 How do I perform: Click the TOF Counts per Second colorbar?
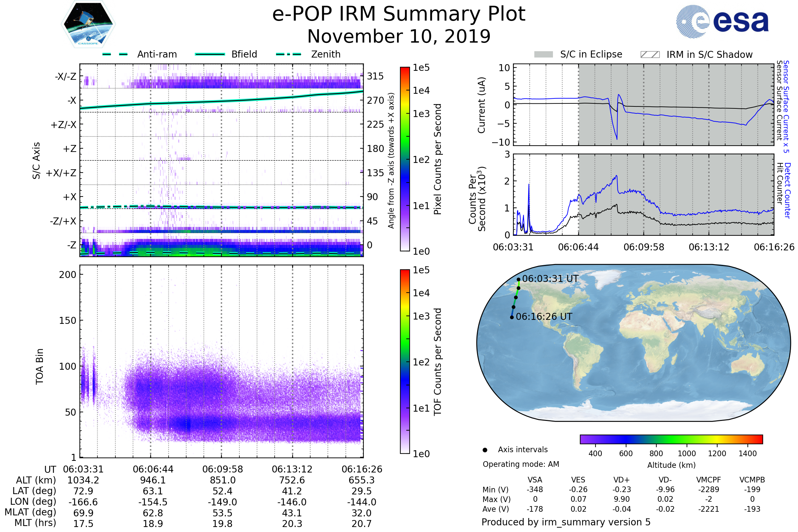point(405,361)
